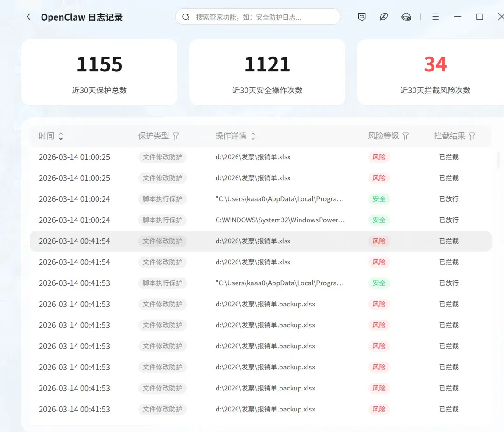Minimize the OpenClaw log window
The height and width of the screenshot is (432, 504).
point(458,17)
